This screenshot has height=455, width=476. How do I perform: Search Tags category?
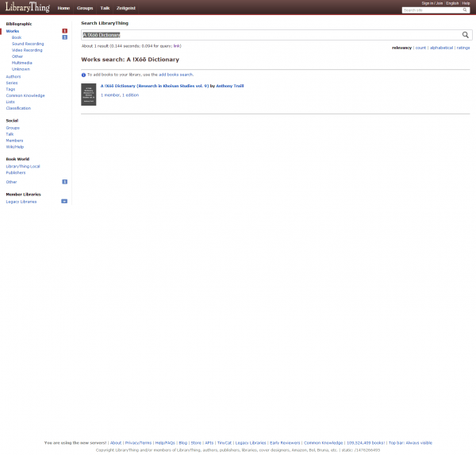click(10, 90)
